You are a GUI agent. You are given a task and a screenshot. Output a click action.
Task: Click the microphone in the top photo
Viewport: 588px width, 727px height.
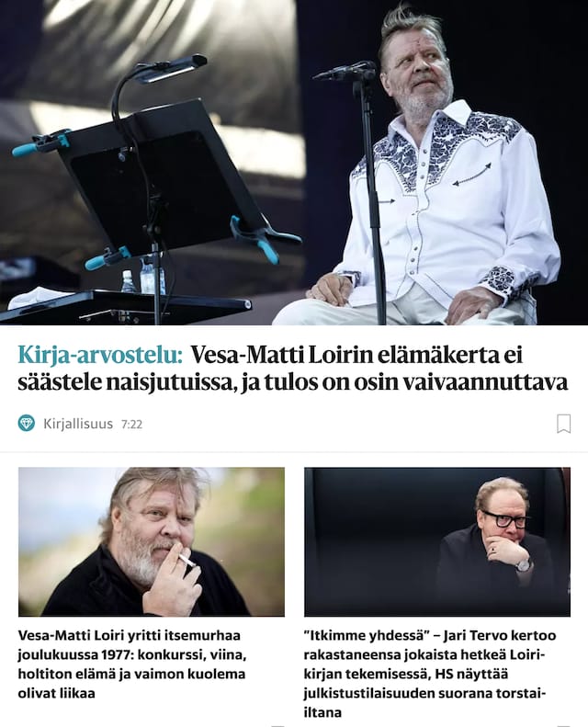pyautogui.click(x=345, y=72)
